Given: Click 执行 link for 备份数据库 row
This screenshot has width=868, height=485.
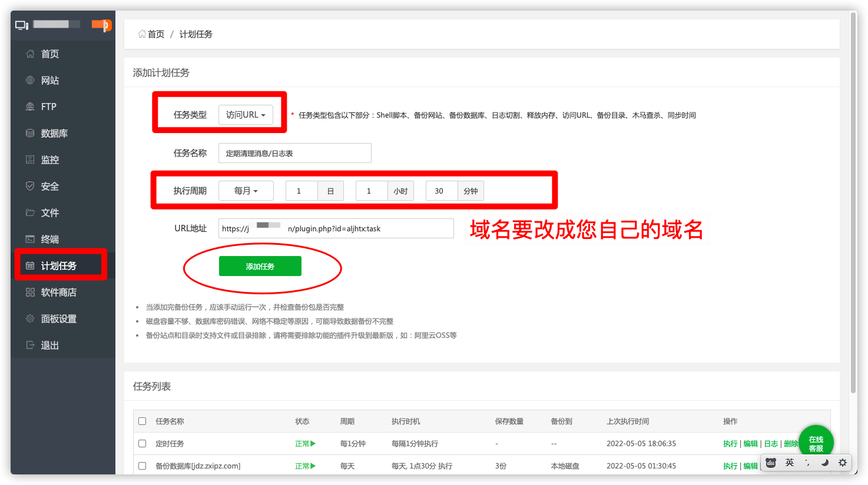Looking at the screenshot, I should 730,466.
